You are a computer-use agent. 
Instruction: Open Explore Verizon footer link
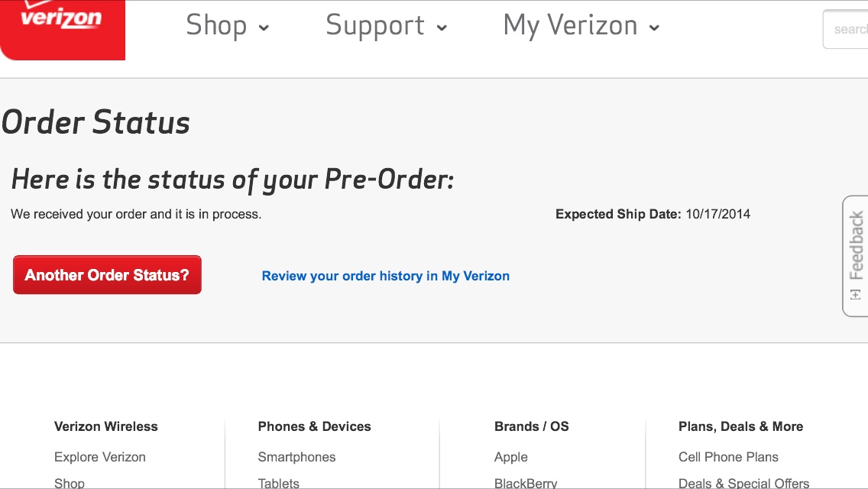click(99, 457)
